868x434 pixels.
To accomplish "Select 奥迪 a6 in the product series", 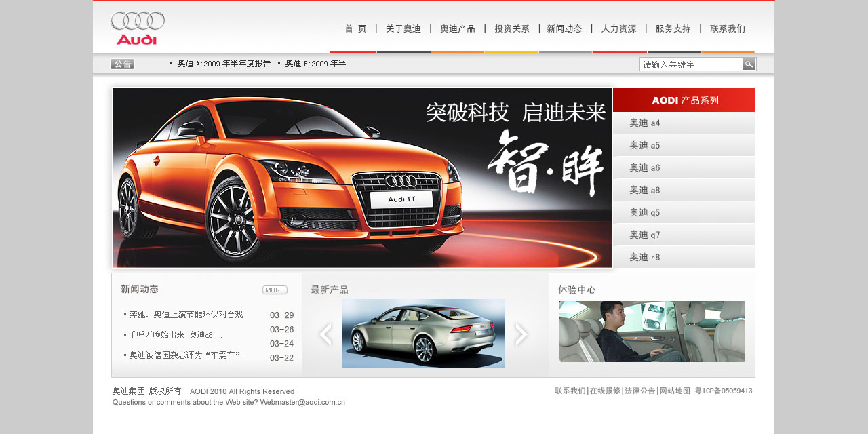I will 684,167.
